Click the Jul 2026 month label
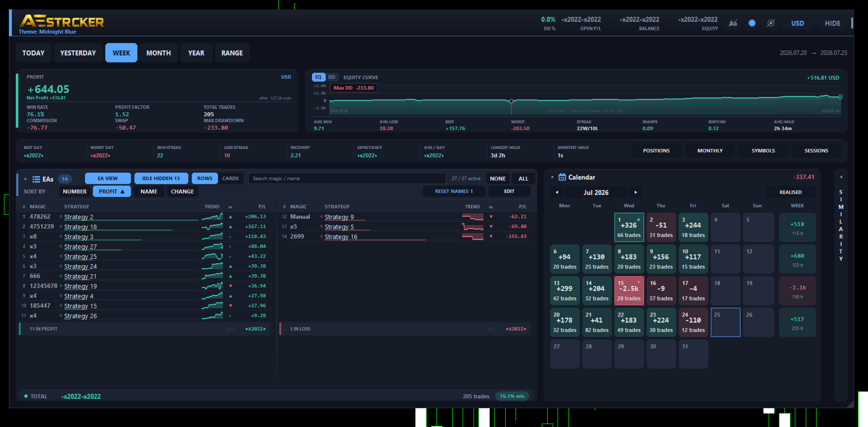This screenshot has height=427, width=868. point(596,192)
